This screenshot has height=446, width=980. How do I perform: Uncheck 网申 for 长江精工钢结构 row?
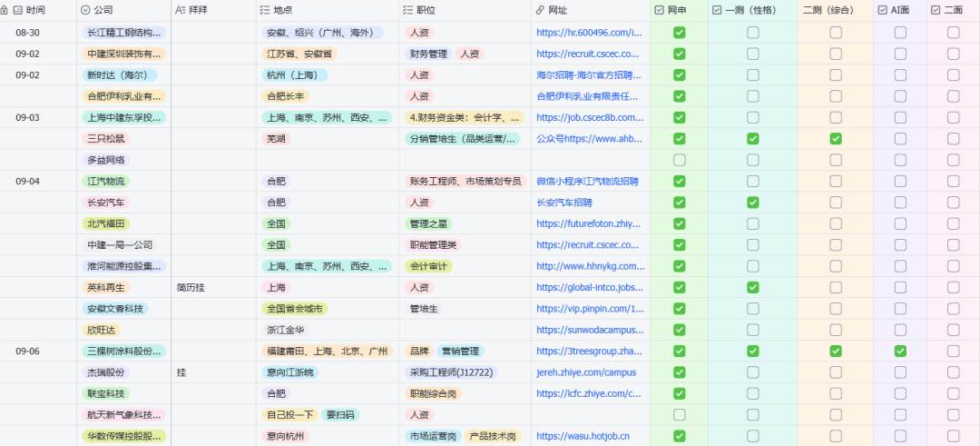pos(680,33)
